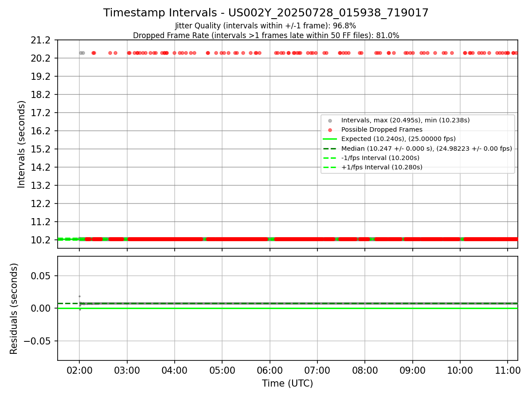Click the red dot marker in the legend

[329, 130]
